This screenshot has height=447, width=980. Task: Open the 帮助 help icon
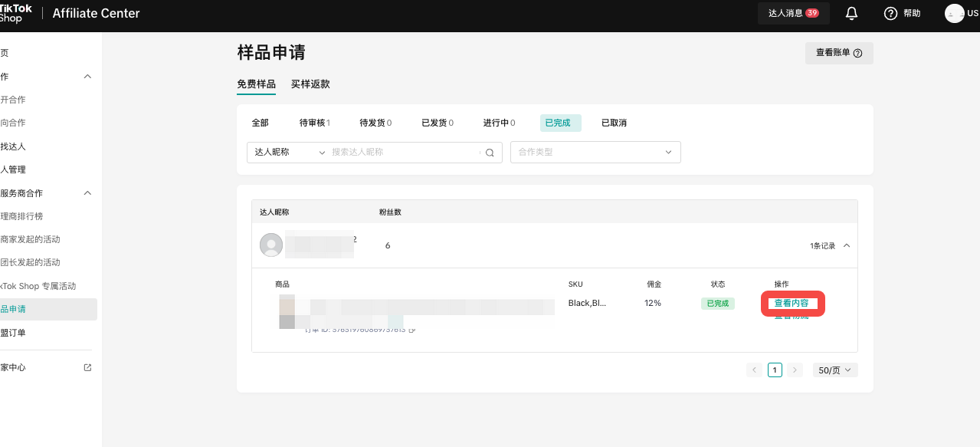pos(890,14)
